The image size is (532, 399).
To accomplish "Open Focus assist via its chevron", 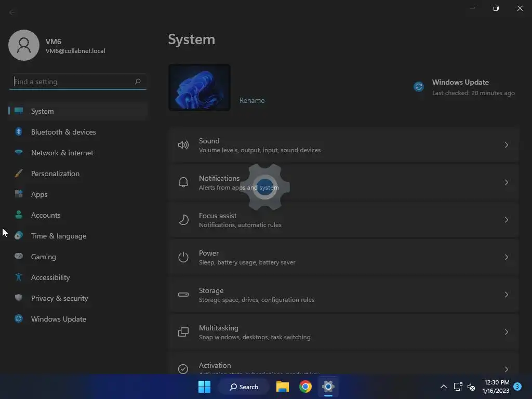I will [506, 220].
